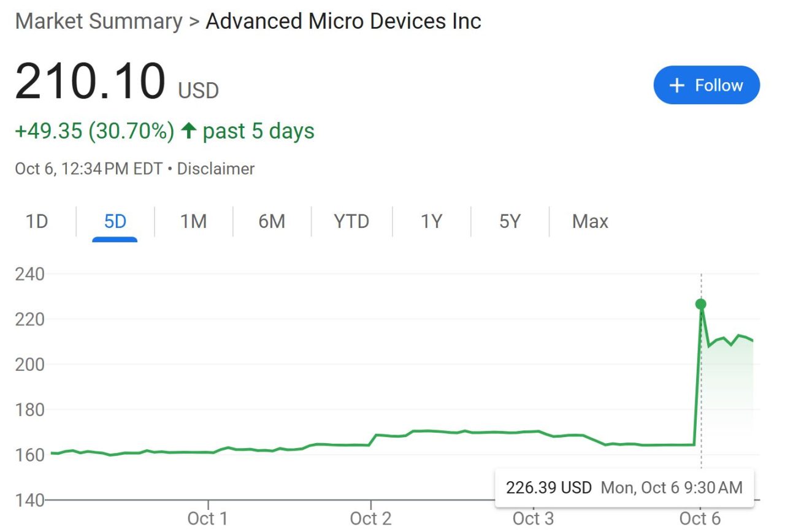785x532 pixels.
Task: Open the Market Summary breadcrumb link
Action: [x=99, y=21]
